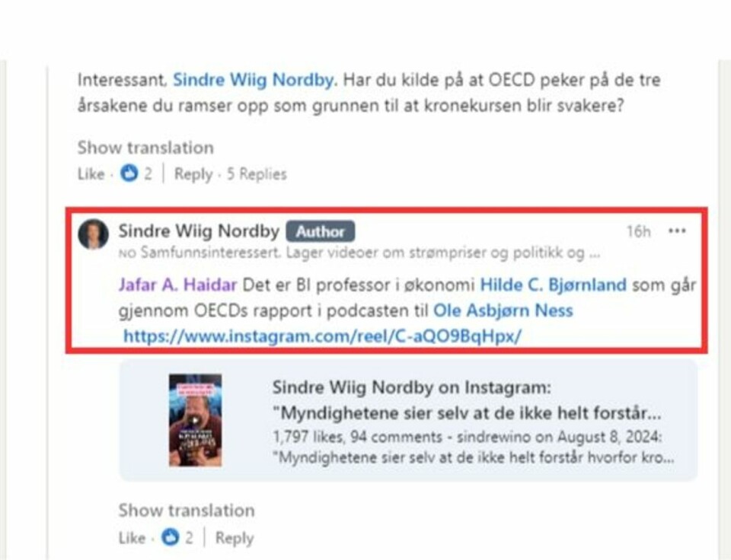Show translation of the first comment

point(145,148)
